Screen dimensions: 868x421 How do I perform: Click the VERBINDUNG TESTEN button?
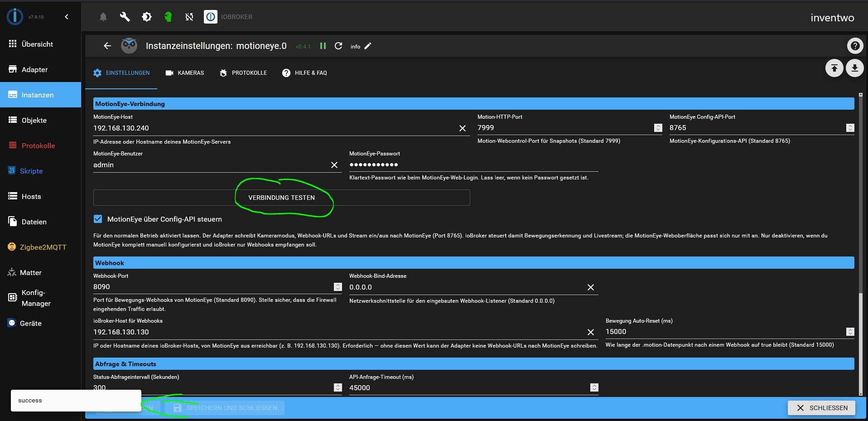point(281,198)
